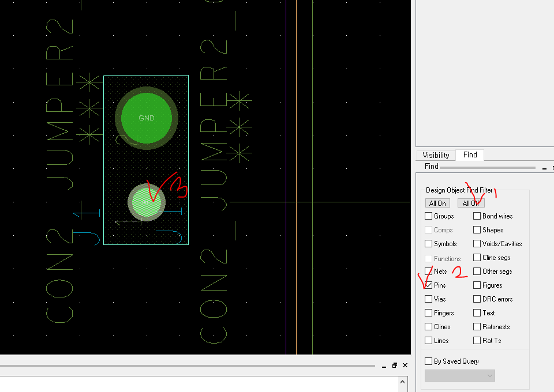Viewport: 554px width, 392px height.
Task: Check the Rat Ts checkbox
Action: (x=477, y=341)
